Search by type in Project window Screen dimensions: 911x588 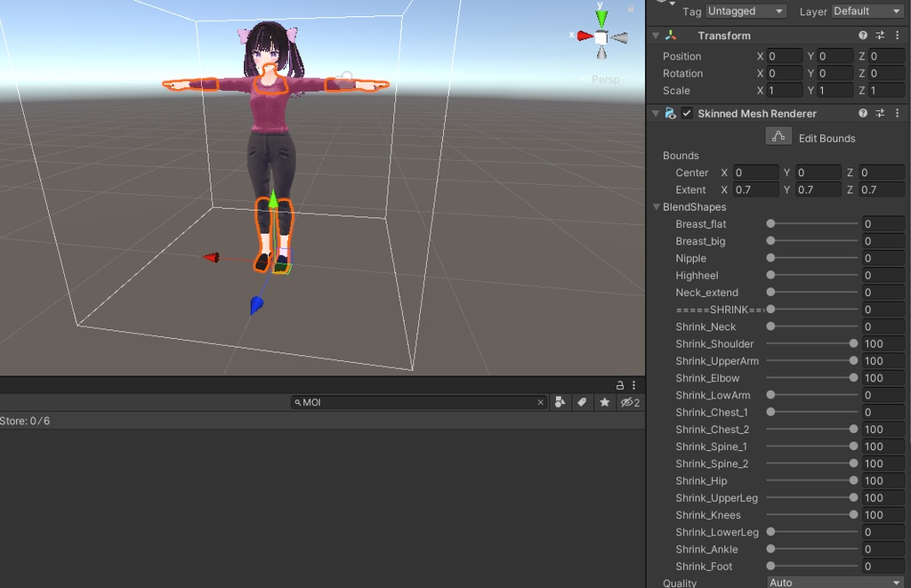[x=560, y=402]
